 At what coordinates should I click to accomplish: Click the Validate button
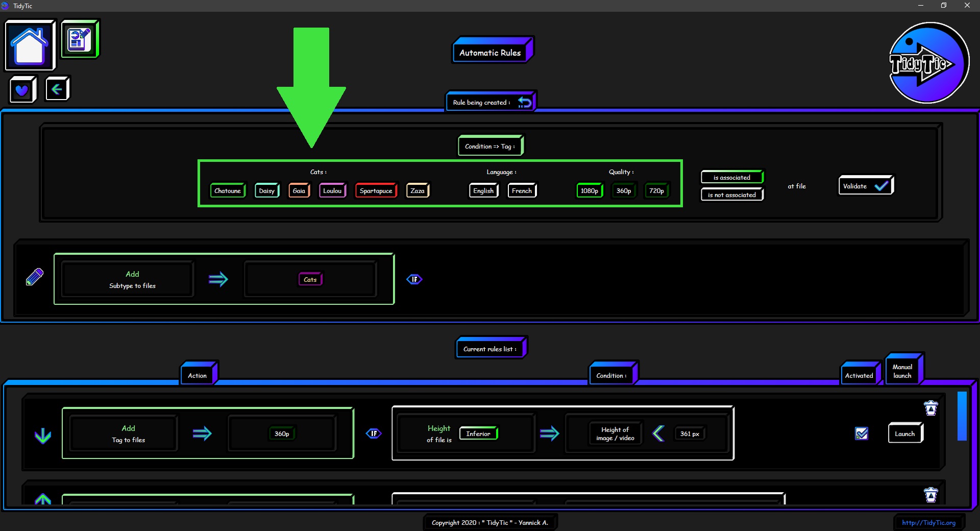pyautogui.click(x=865, y=186)
